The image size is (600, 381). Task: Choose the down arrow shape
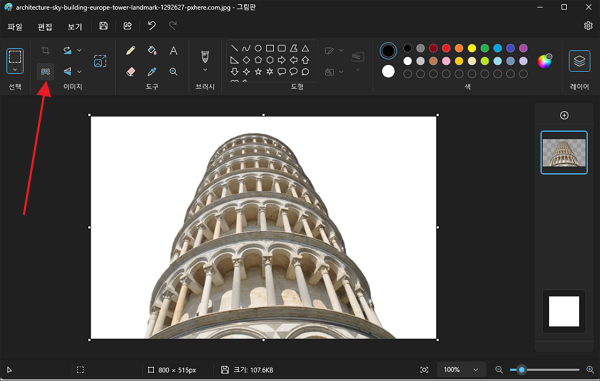[234, 72]
